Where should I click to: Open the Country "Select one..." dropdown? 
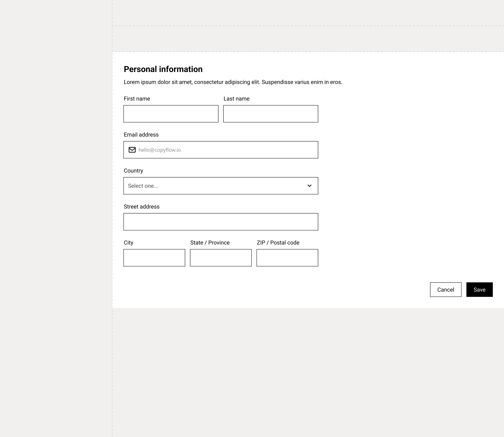pyautogui.click(x=221, y=186)
